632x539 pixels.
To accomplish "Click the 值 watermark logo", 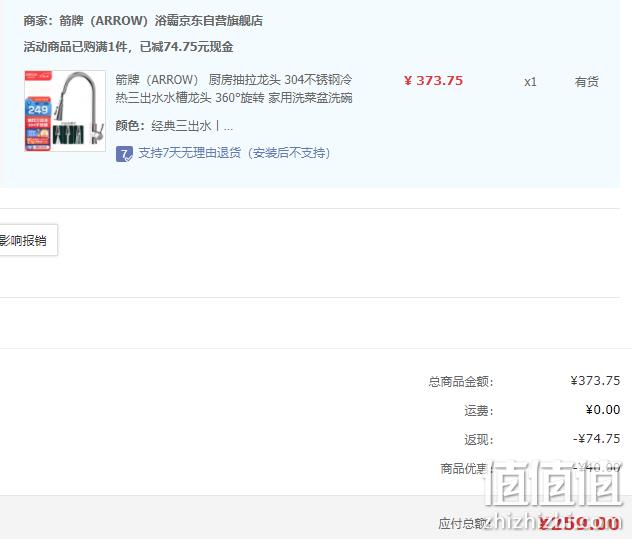I will coord(553,483).
